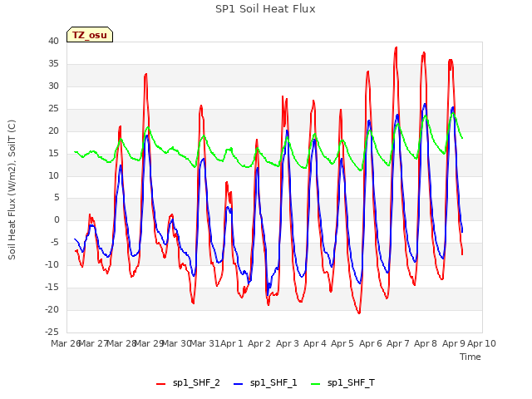Toggle the sp1_SHF_1 legend entry
This screenshot has width=532, height=399.
pyautogui.click(x=265, y=382)
